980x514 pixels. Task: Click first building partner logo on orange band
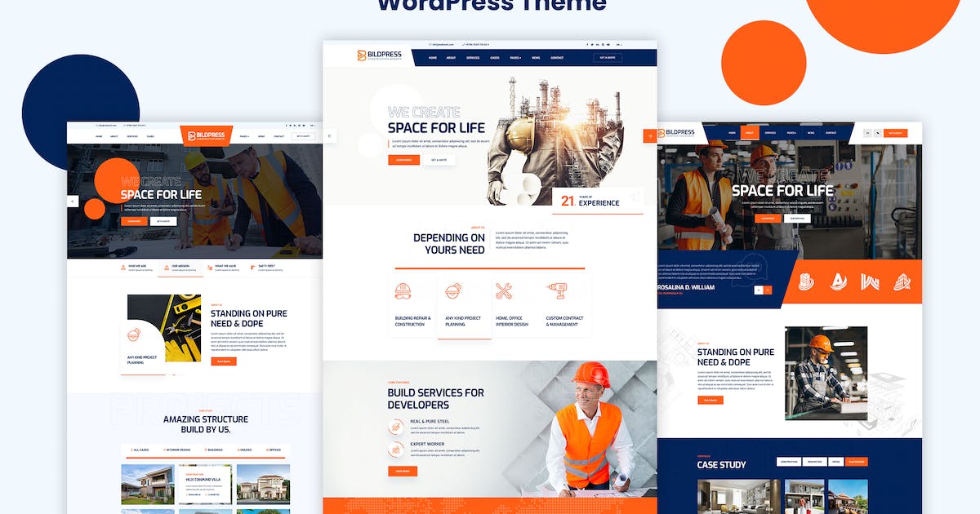click(806, 282)
